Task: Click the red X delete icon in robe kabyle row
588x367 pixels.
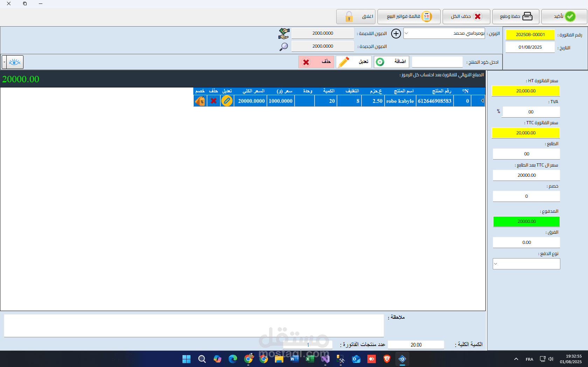Action: (x=214, y=101)
